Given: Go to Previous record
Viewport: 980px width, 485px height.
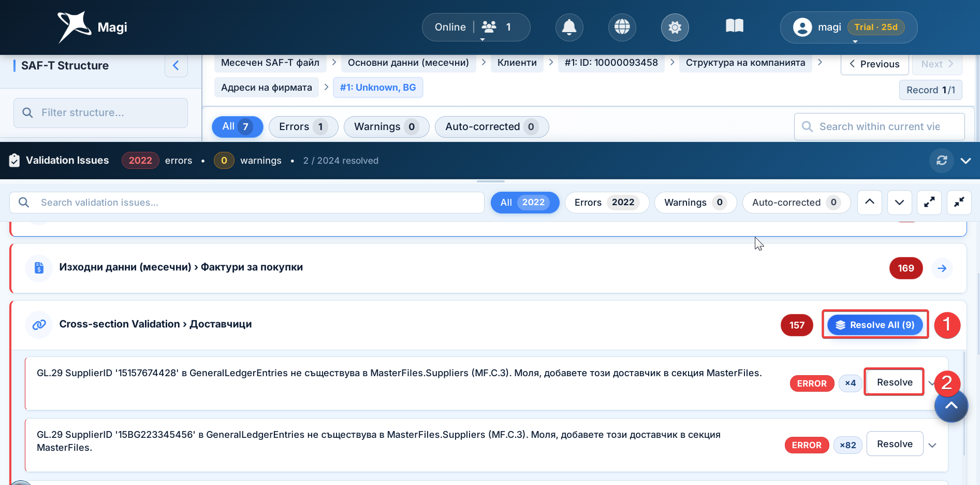Looking at the screenshot, I should click(874, 64).
